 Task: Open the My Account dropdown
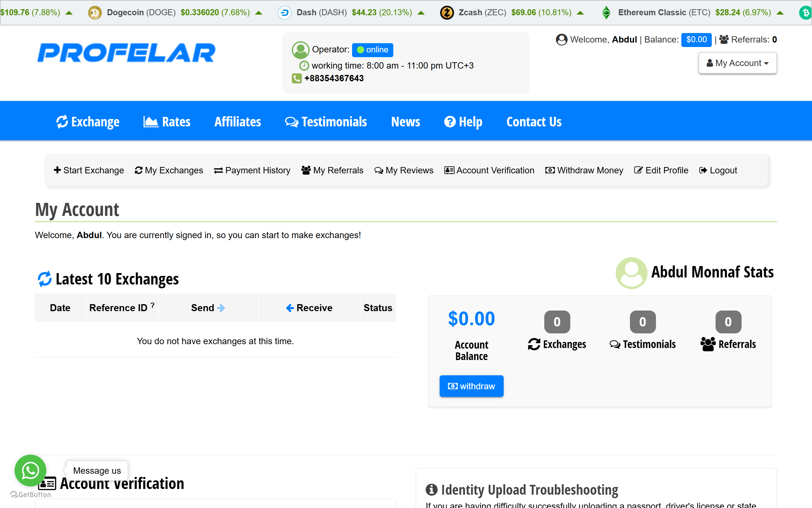click(x=737, y=63)
